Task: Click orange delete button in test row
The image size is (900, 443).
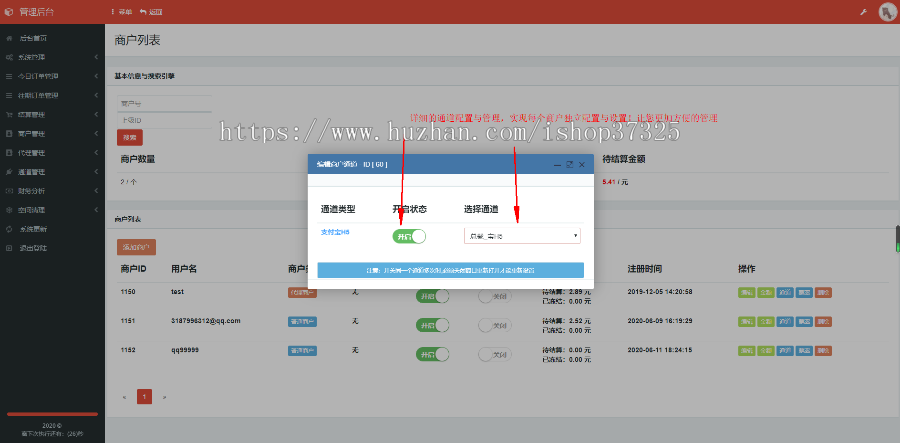Action: pyautogui.click(x=823, y=292)
